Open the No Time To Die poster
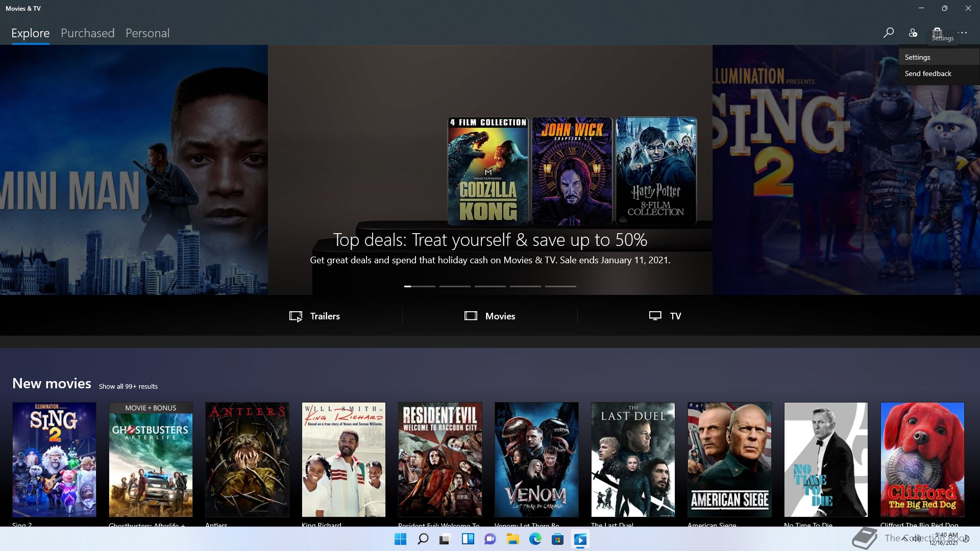The height and width of the screenshot is (551, 980). 826,460
